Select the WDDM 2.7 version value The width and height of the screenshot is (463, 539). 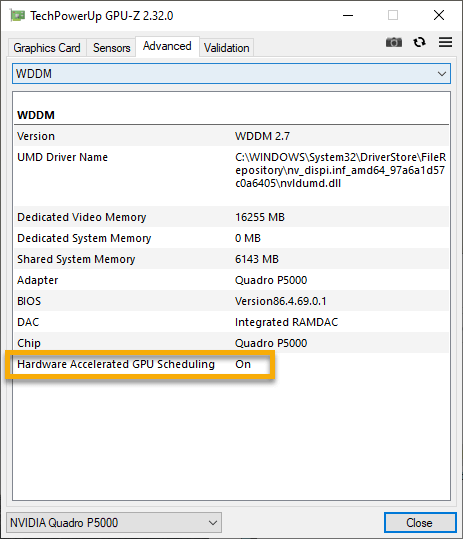(262, 136)
